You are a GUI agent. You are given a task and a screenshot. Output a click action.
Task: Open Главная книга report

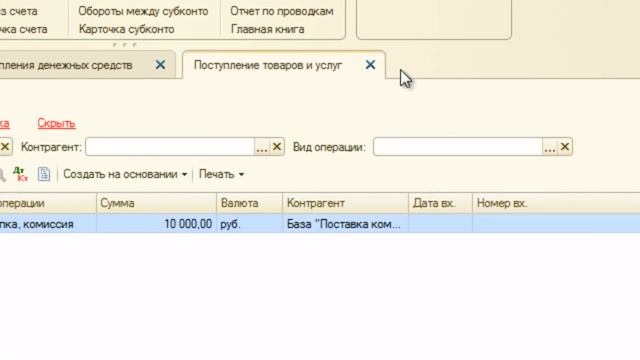pyautogui.click(x=267, y=29)
